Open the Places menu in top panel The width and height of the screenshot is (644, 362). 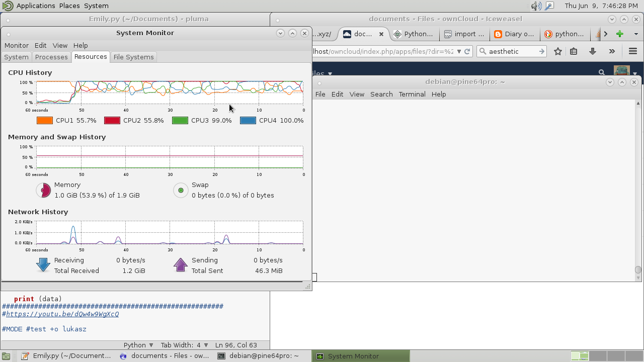tap(69, 6)
